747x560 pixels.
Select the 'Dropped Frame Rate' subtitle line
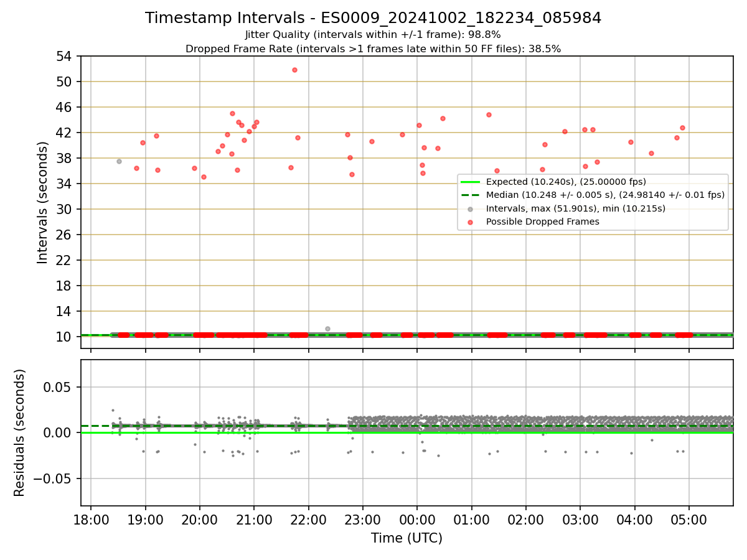coord(373,49)
